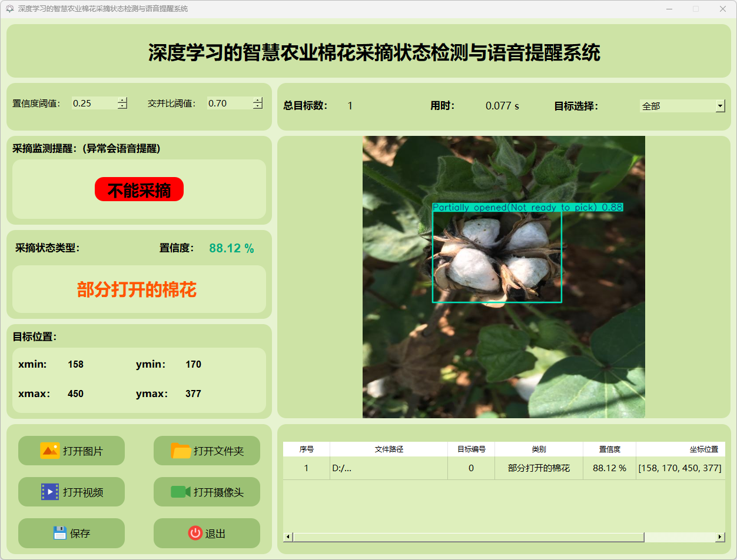Select the 文件路径 column header
Screen dimensions: 737x560
click(x=389, y=449)
